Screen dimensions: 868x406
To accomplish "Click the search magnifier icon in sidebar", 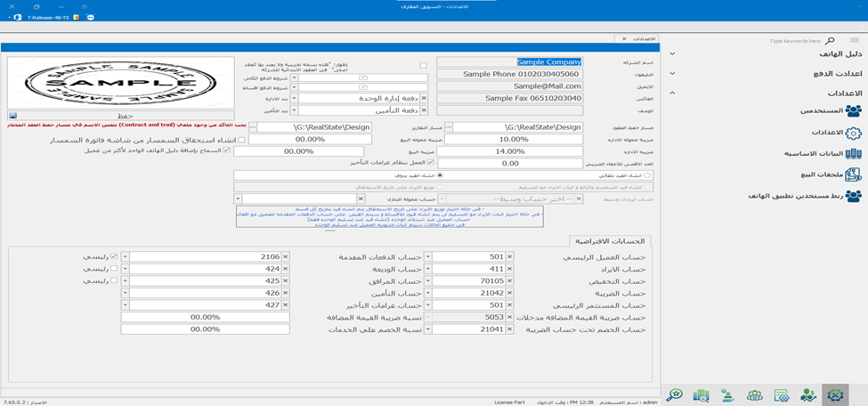I will [830, 41].
